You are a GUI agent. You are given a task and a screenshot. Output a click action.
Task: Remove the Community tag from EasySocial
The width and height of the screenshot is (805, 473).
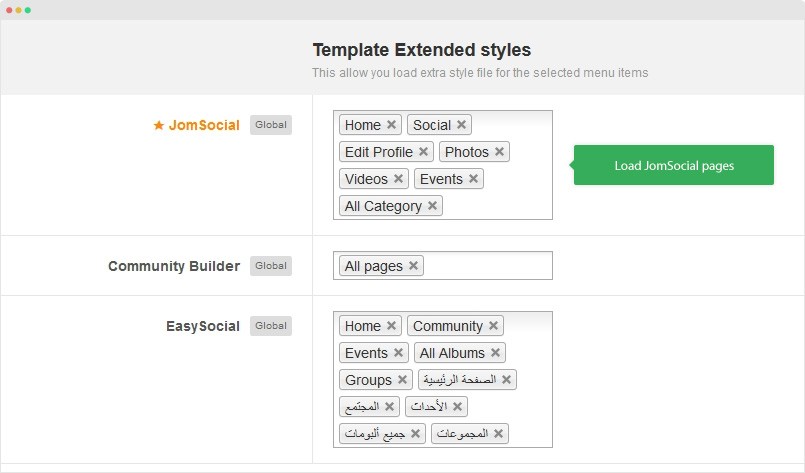[x=493, y=326]
